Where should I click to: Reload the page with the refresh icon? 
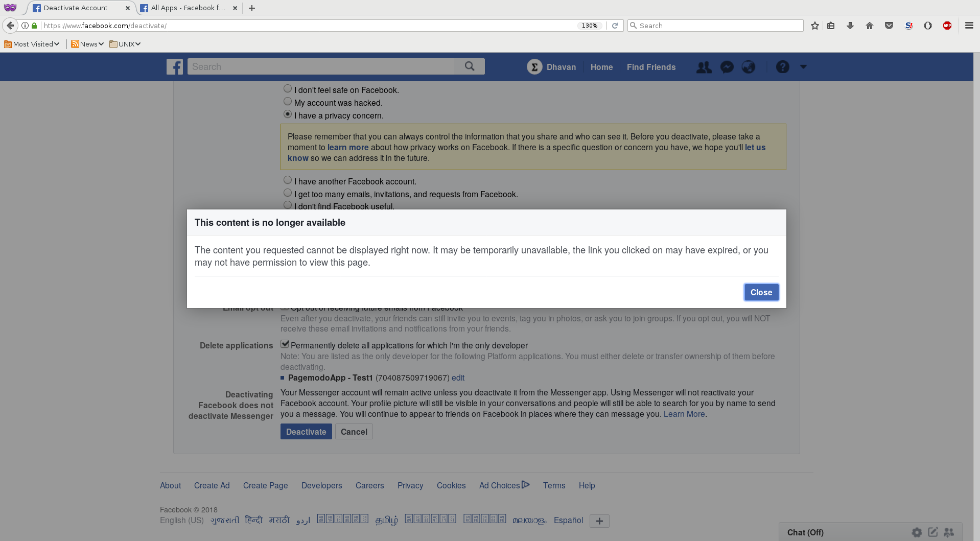pos(615,26)
